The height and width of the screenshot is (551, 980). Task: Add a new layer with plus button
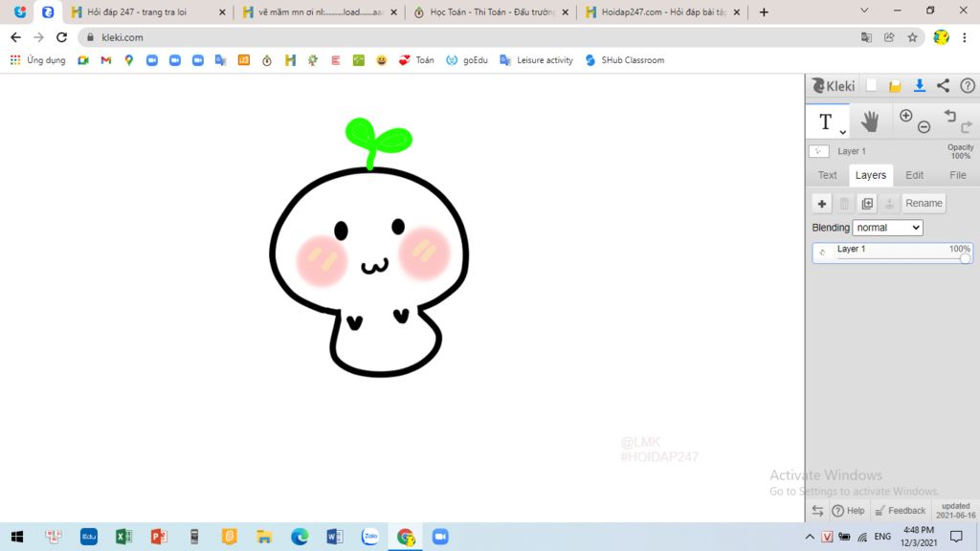coord(822,204)
